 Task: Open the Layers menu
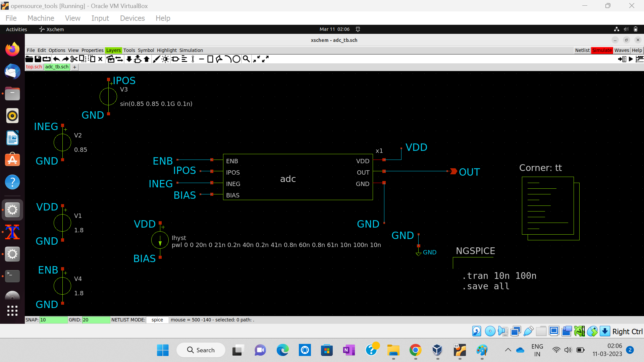click(113, 50)
